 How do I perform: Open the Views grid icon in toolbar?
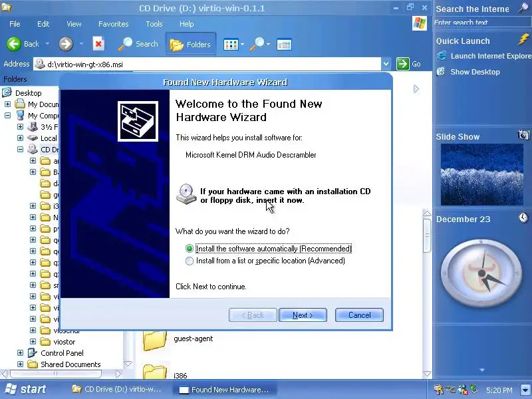[231, 45]
